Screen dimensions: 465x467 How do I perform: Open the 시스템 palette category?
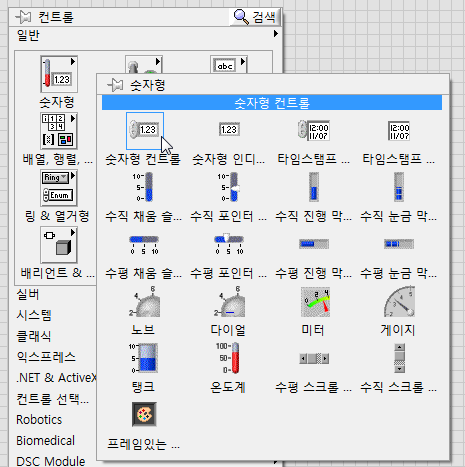pos(34,315)
